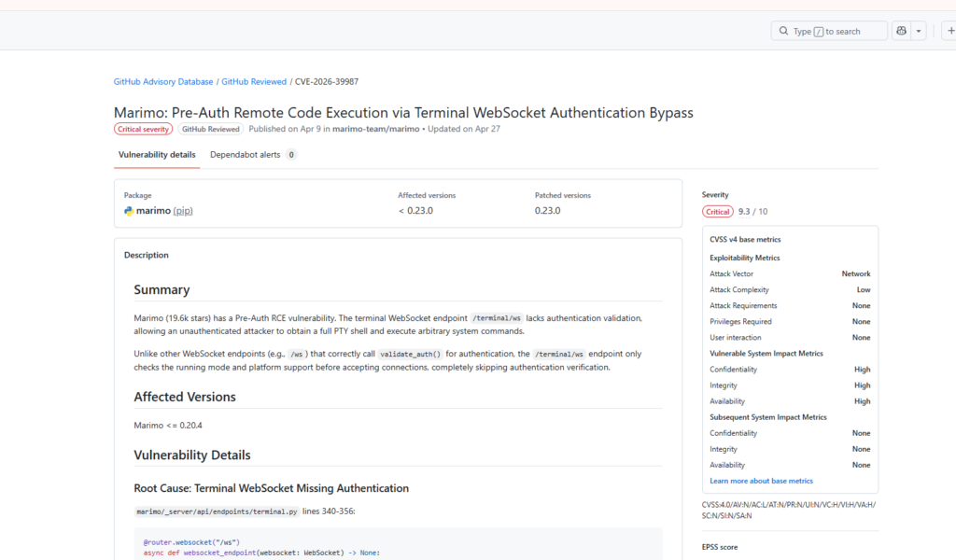
Task: Select the Vulnerability details tab
Action: (x=157, y=155)
